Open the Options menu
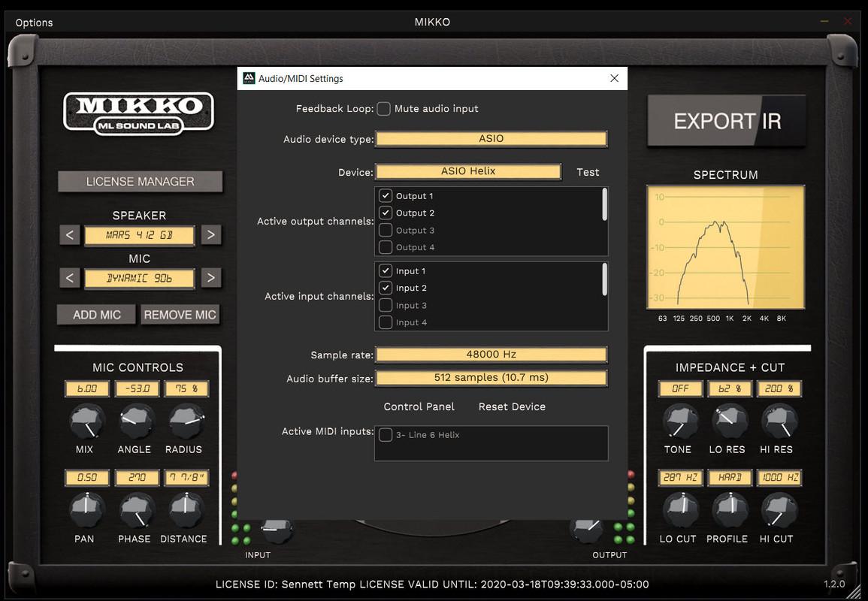 [x=35, y=22]
